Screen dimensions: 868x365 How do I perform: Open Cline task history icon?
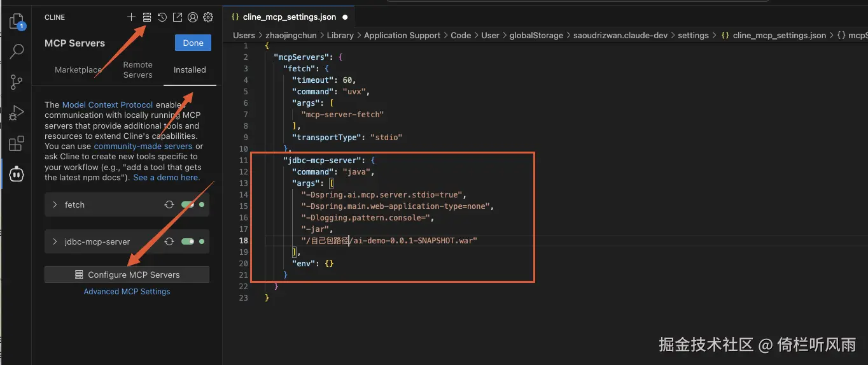pyautogui.click(x=162, y=17)
